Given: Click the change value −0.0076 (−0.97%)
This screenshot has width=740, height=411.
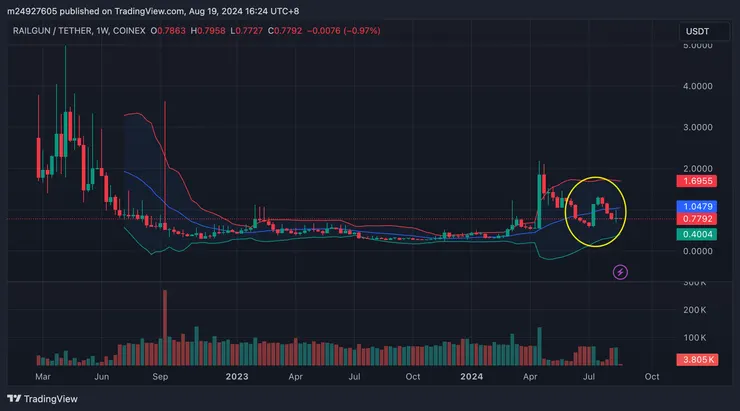Looking at the screenshot, I should [344, 31].
